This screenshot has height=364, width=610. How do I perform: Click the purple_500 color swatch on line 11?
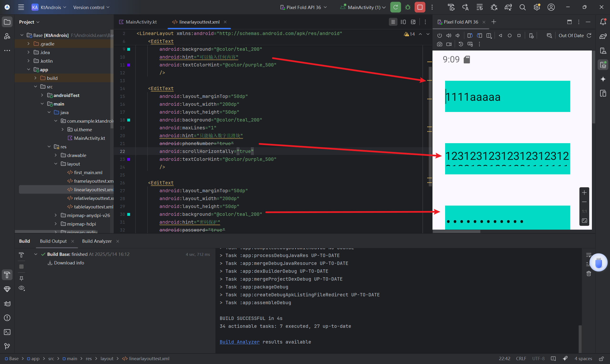click(x=128, y=65)
